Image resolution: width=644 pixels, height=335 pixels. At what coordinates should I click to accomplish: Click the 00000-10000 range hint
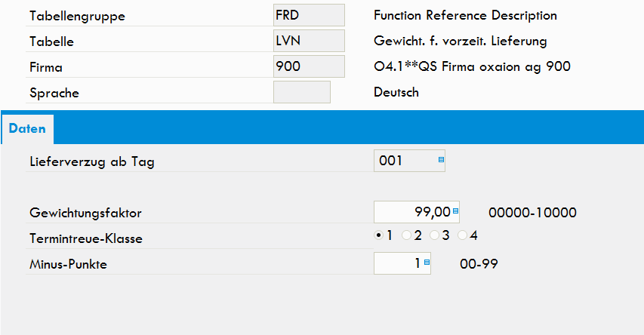click(x=533, y=212)
